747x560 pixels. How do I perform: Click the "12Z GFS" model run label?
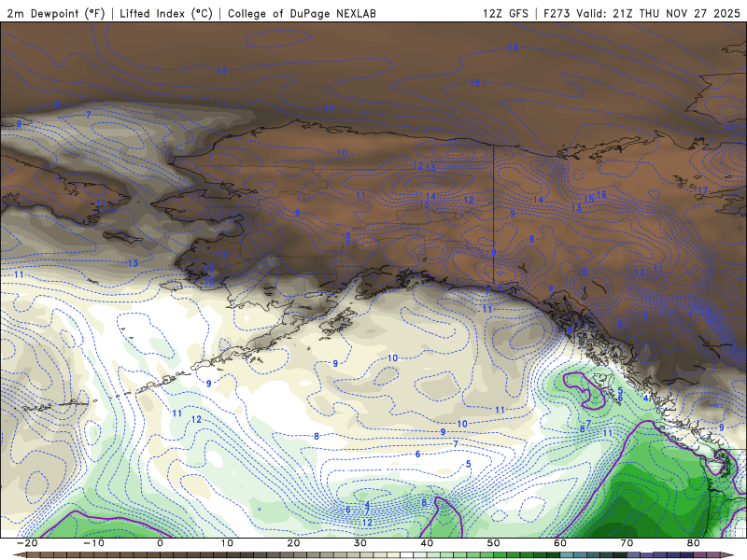click(x=505, y=13)
